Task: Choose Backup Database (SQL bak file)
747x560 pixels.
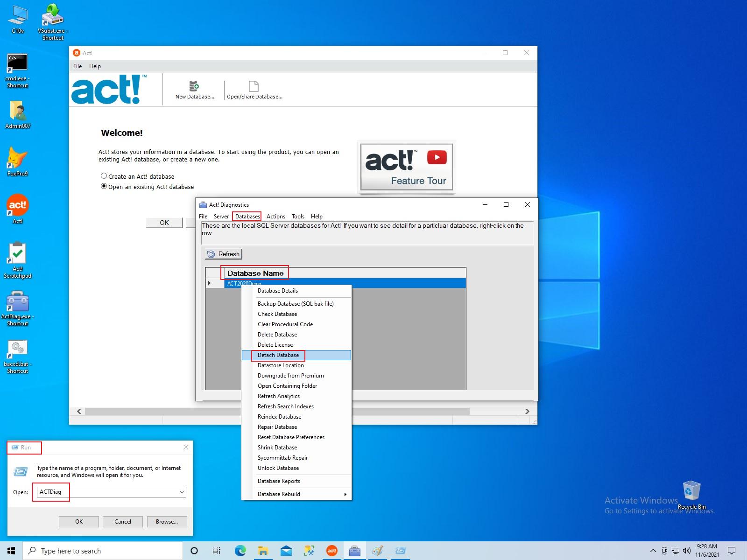Action: coord(296,304)
